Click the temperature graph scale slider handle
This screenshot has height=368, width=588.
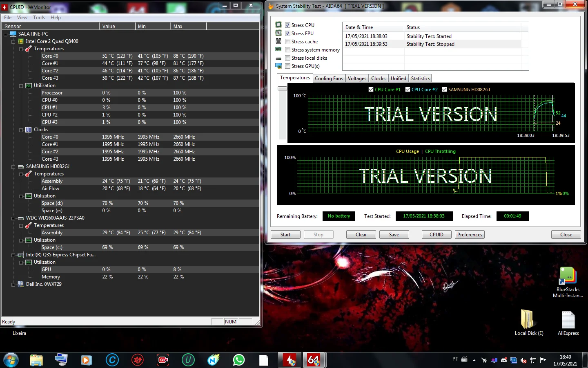pos(282,88)
